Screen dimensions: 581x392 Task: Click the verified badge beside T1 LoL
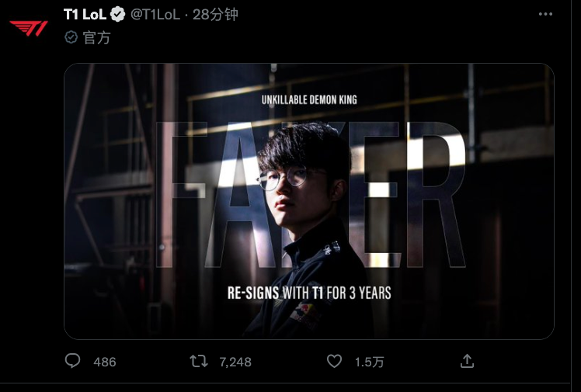point(118,14)
